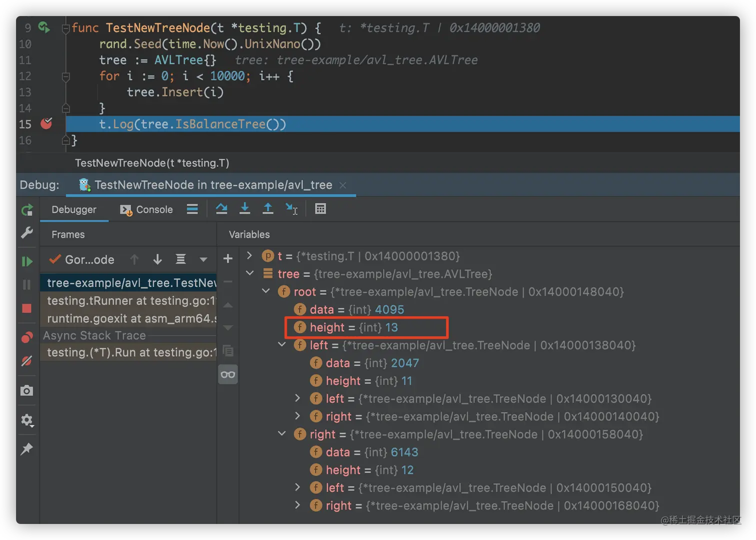Pin the debug tab
Viewport: 756px width, 540px height.
coord(27,449)
